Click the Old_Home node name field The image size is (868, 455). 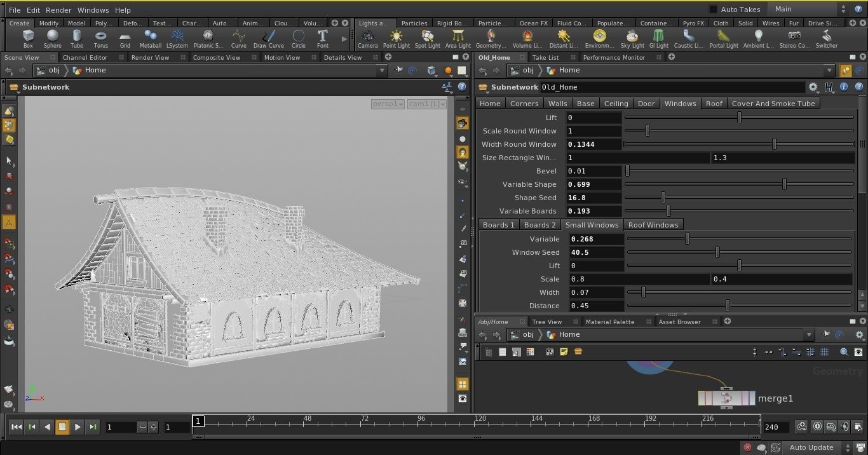click(x=672, y=87)
